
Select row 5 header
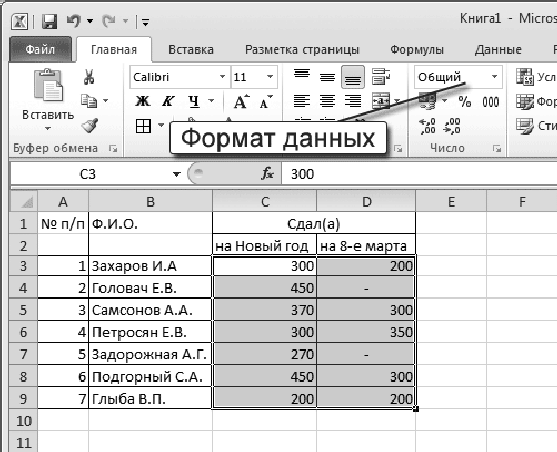click(x=23, y=310)
